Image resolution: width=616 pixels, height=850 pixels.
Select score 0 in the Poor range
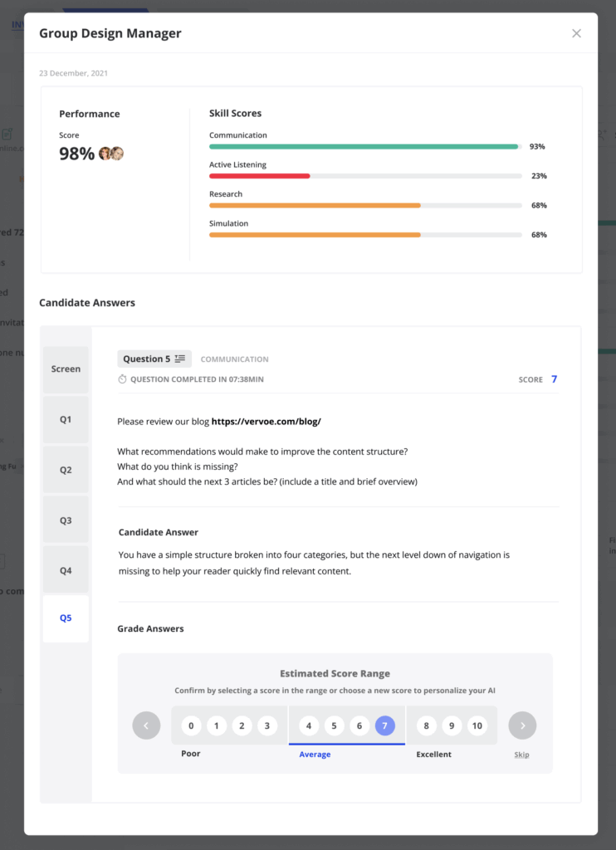click(x=191, y=725)
